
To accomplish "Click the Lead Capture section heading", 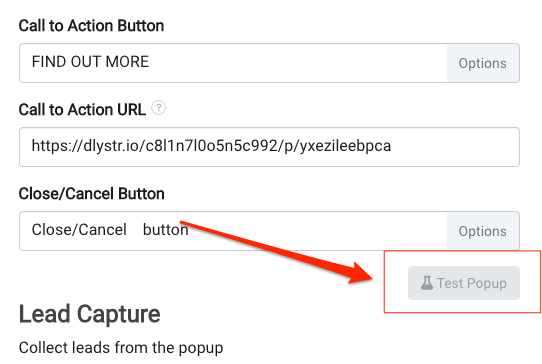I will click(x=90, y=314).
